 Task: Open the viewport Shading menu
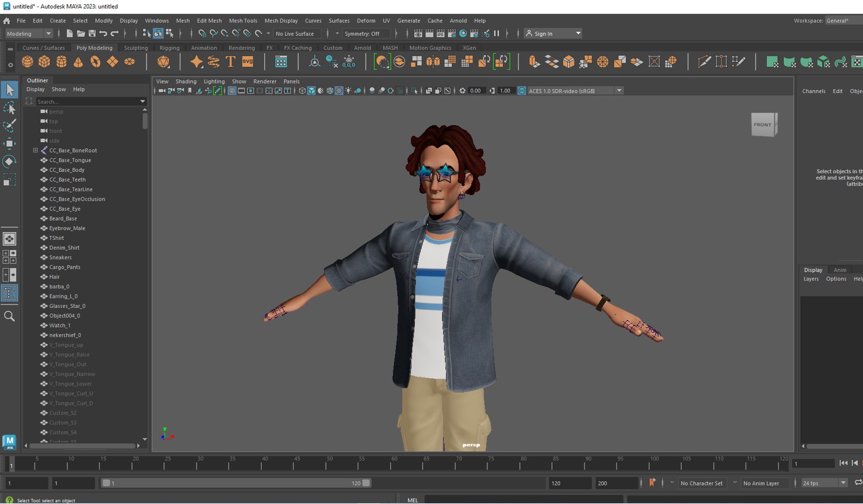coord(186,81)
